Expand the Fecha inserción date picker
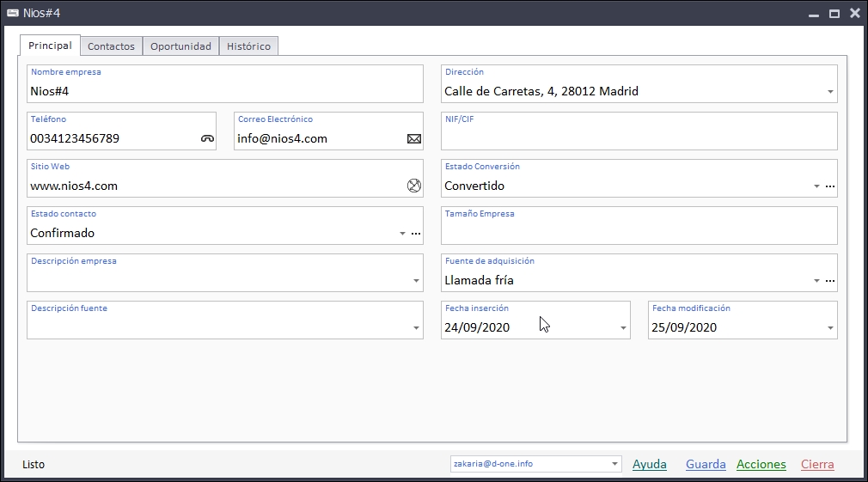This screenshot has height=482, width=868. pos(623,328)
